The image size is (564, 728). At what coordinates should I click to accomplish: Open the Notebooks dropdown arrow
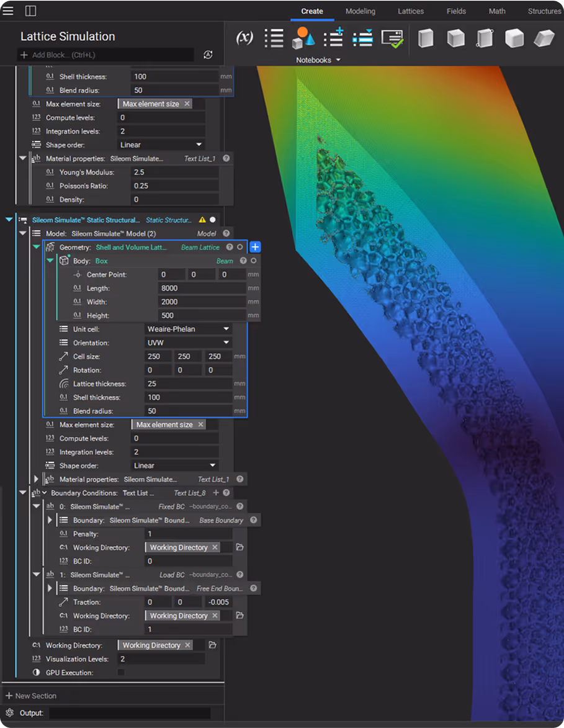[338, 60]
